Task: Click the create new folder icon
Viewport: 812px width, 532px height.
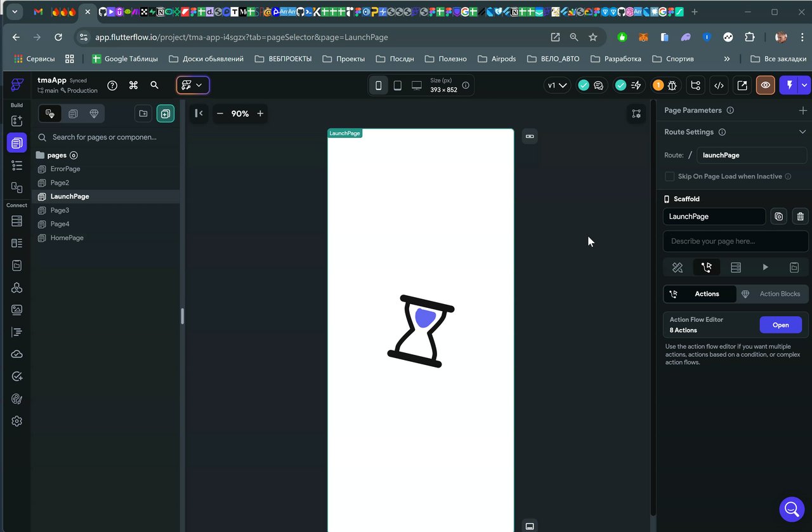Action: [143, 114]
